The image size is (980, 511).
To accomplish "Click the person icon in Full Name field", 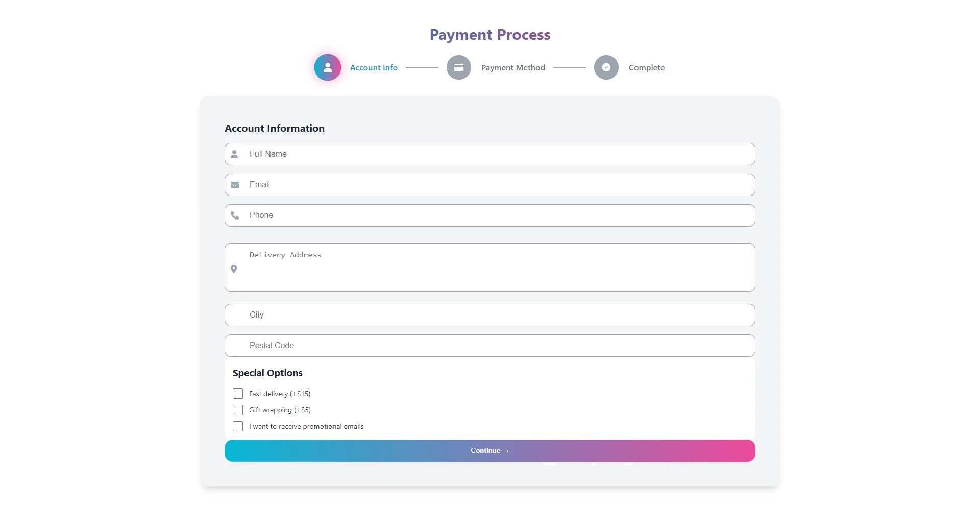I will 235,154.
